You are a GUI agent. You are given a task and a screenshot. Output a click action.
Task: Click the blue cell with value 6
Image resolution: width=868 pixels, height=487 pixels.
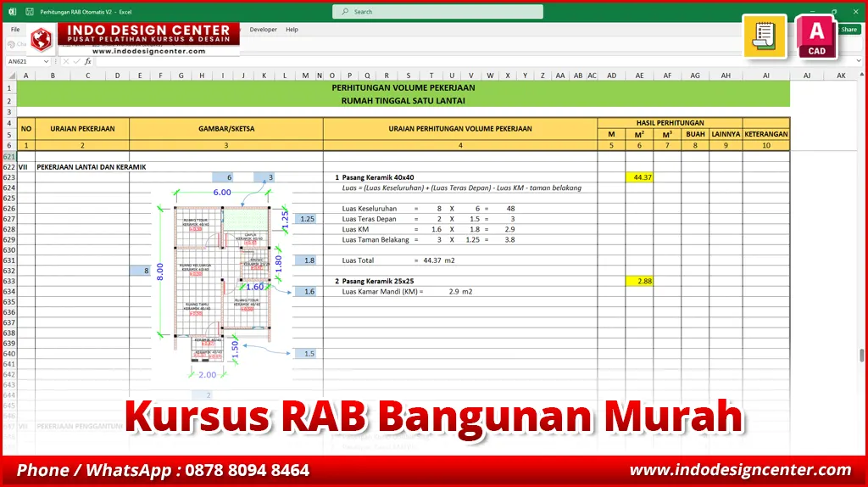pyautogui.click(x=223, y=177)
